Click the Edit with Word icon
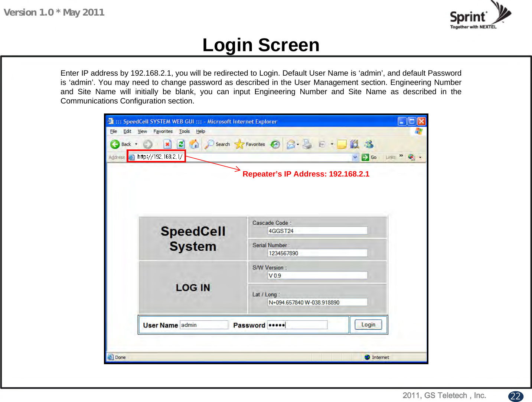Image resolution: width=532 pixels, height=402 pixels. pyautogui.click(x=322, y=144)
